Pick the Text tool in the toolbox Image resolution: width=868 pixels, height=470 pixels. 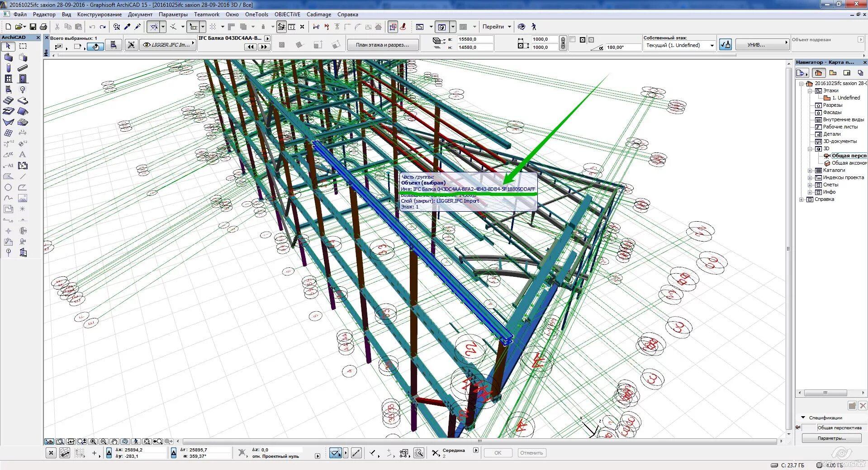coord(23,155)
